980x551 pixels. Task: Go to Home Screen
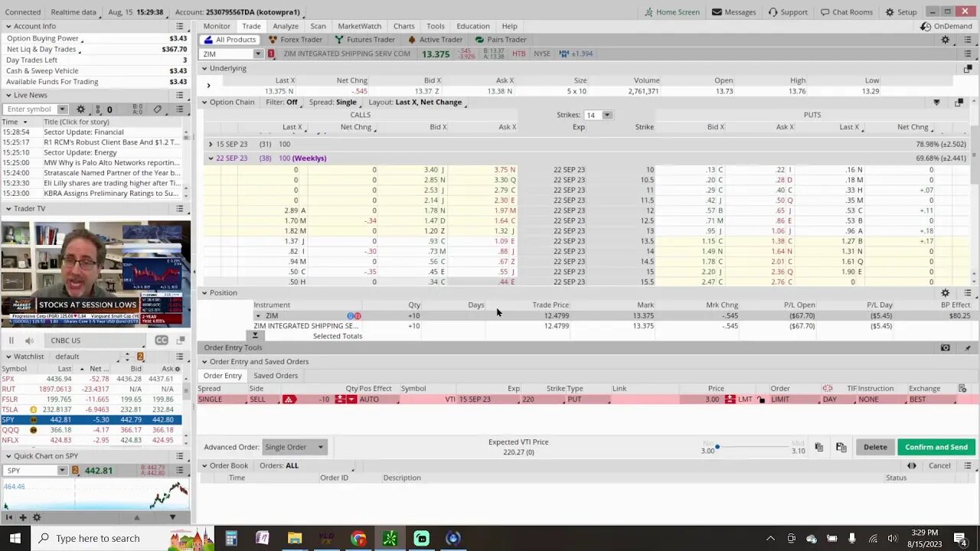(671, 12)
